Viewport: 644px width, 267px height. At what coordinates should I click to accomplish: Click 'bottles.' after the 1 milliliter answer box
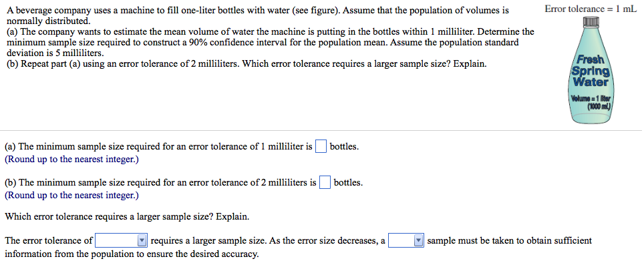click(344, 147)
